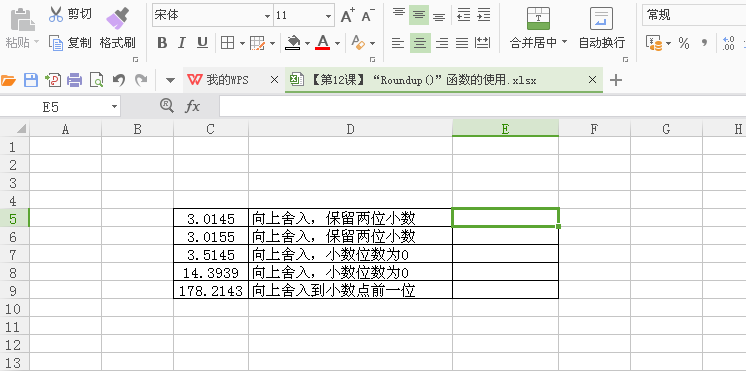The width and height of the screenshot is (746, 371).
Task: Select the Cut (剪切) scissors icon
Action: point(56,15)
